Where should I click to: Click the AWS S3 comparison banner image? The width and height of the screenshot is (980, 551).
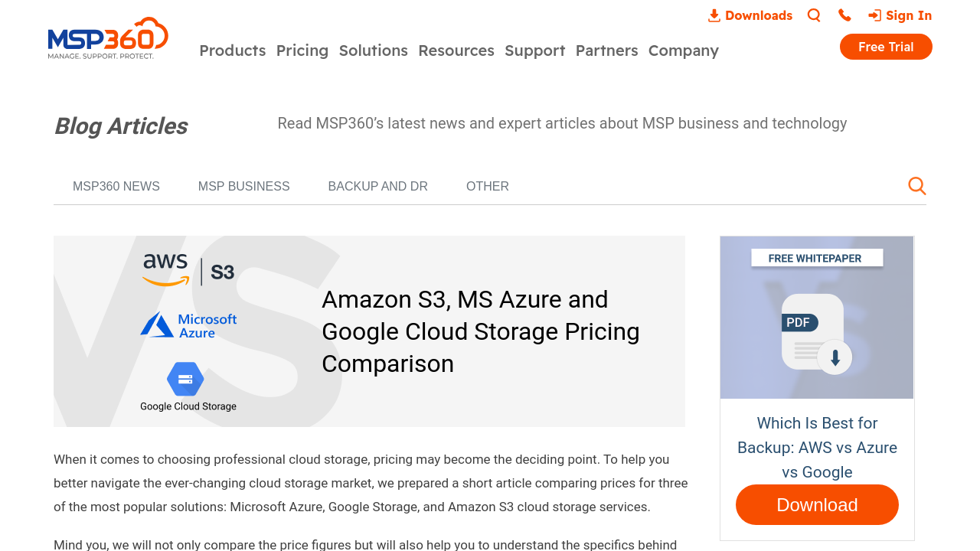pos(369,331)
